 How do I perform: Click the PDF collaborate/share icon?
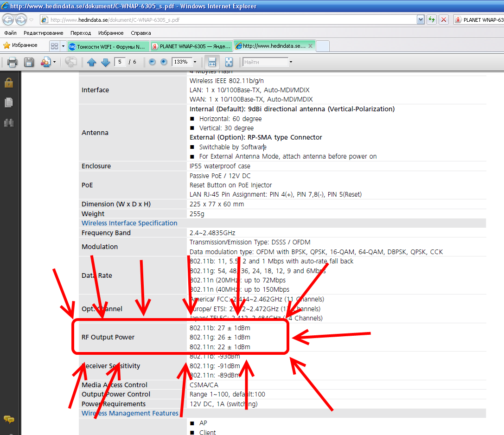click(x=45, y=62)
